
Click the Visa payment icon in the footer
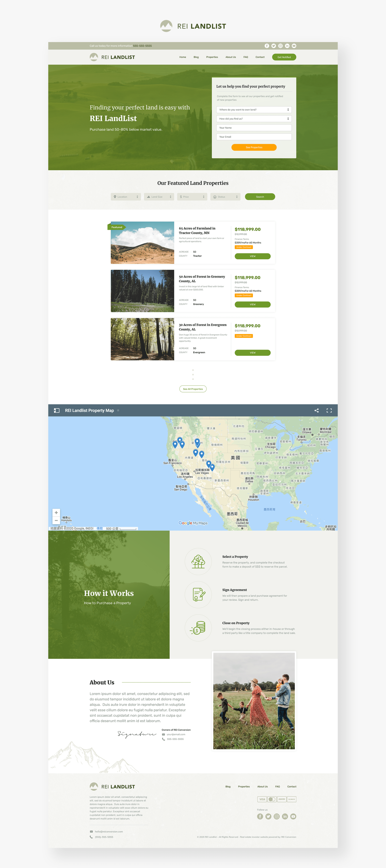click(262, 799)
